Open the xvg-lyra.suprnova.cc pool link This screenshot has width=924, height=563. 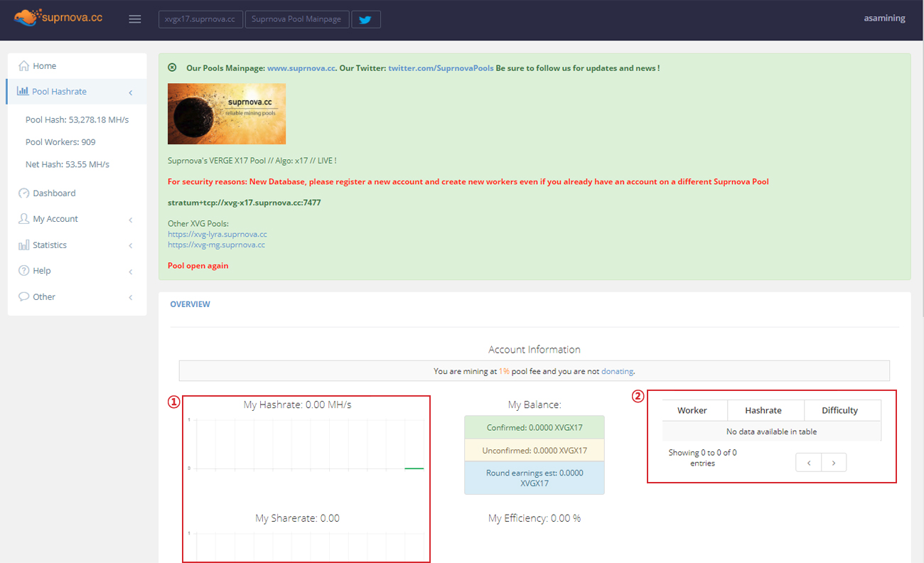(217, 234)
